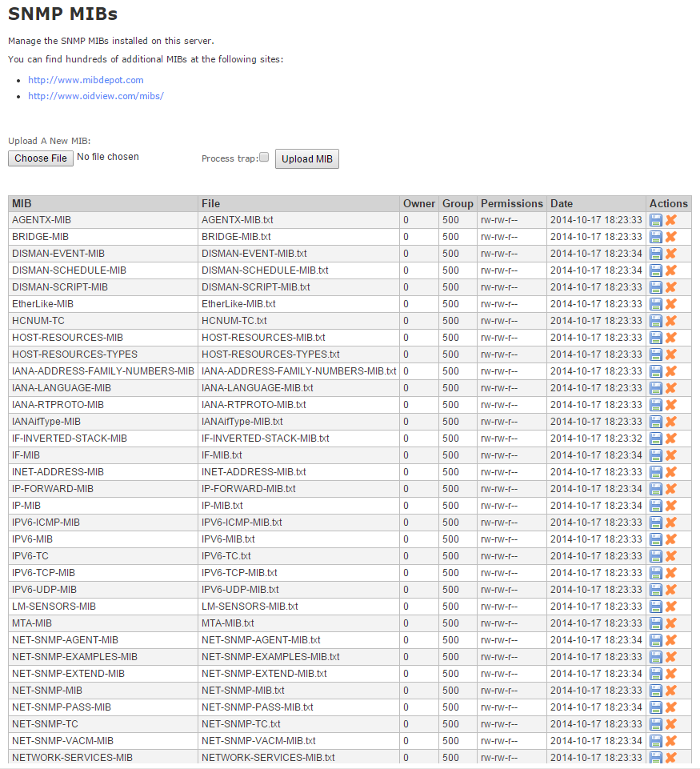The width and height of the screenshot is (700, 769).
Task: Delete the IANA-LANGUAGE-MIB row
Action: tap(671, 388)
